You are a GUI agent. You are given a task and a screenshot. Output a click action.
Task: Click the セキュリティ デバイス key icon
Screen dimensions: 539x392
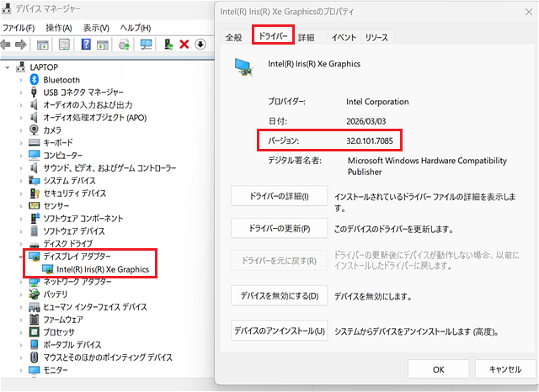click(35, 193)
